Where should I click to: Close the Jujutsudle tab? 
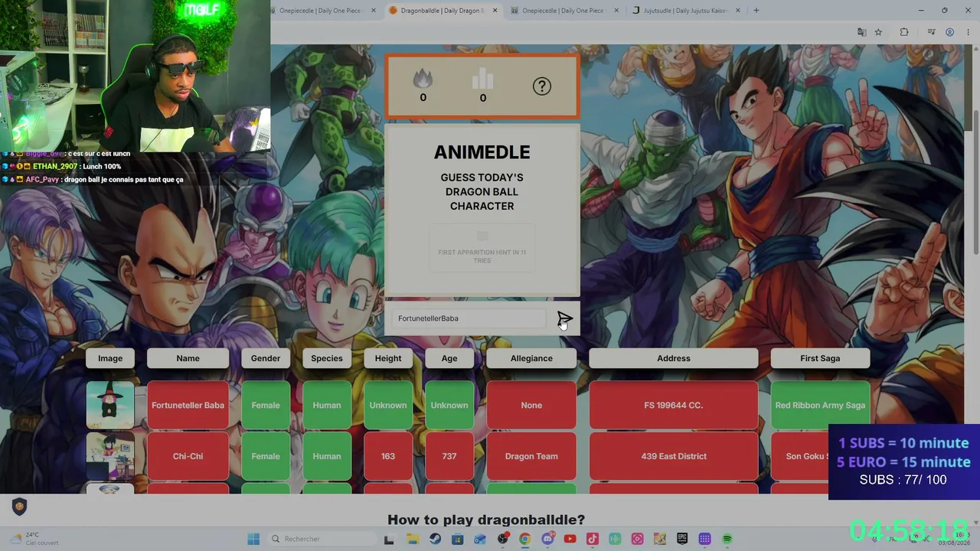(x=738, y=11)
